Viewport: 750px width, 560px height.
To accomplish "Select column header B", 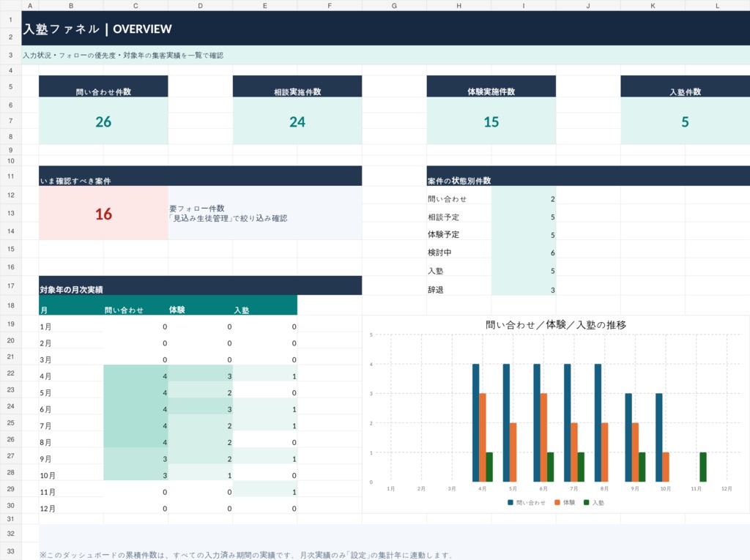I will pyautogui.click(x=71, y=6).
